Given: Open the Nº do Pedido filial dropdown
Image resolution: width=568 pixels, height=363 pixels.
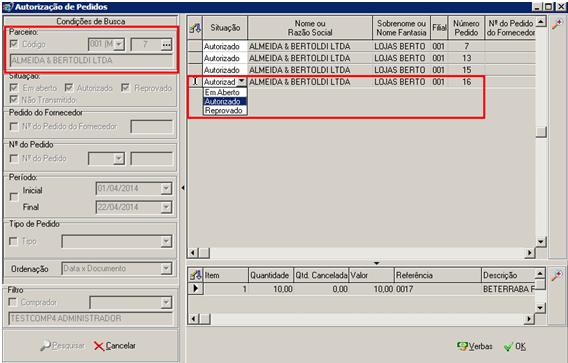Looking at the screenshot, I should tap(119, 159).
